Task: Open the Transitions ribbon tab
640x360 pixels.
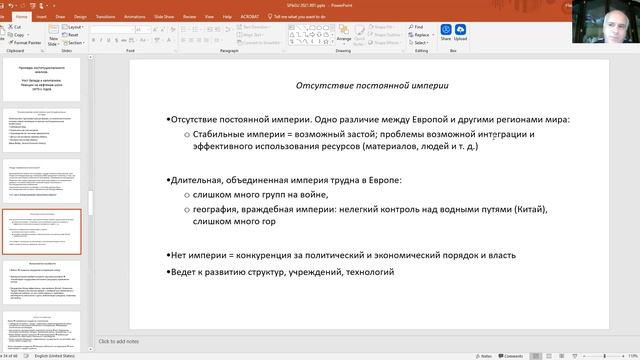Action: [106, 17]
